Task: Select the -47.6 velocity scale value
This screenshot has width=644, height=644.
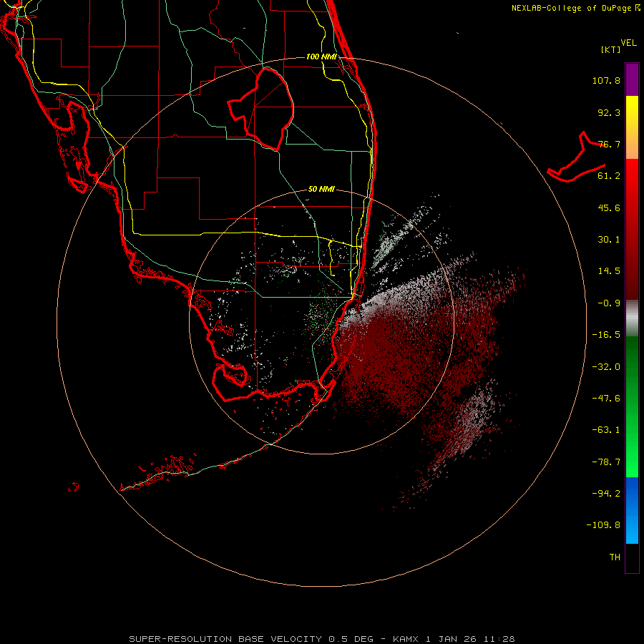Action: point(606,399)
